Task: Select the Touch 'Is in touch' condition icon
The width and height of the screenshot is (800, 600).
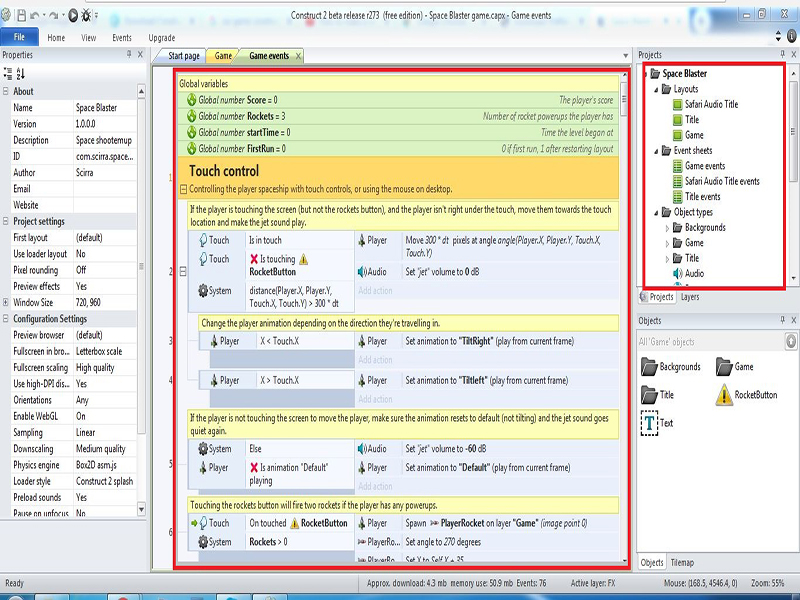Action: click(203, 240)
